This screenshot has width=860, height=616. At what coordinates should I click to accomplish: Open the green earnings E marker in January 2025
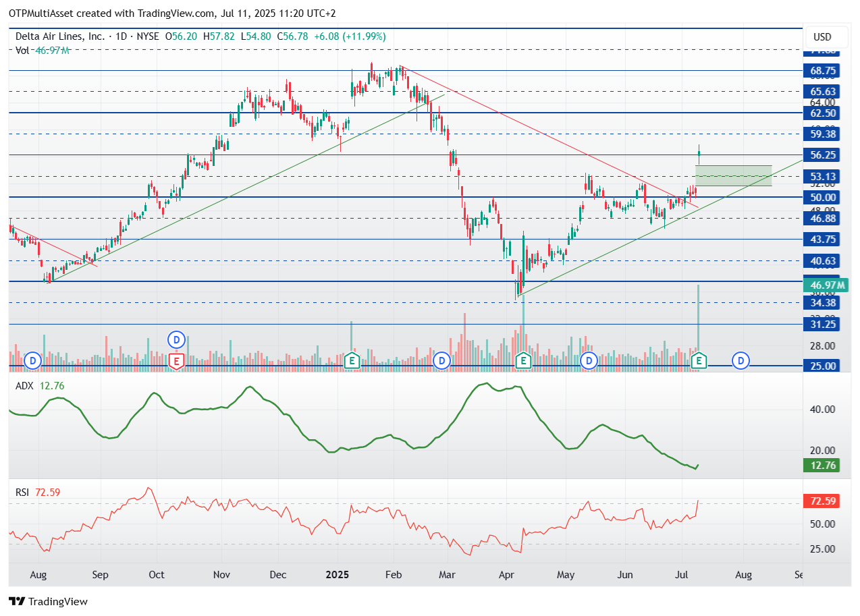(351, 361)
